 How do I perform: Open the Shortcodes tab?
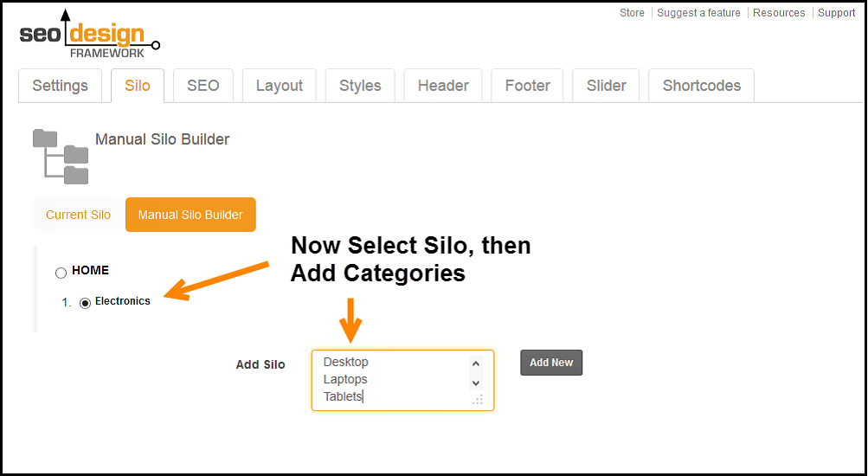701,86
